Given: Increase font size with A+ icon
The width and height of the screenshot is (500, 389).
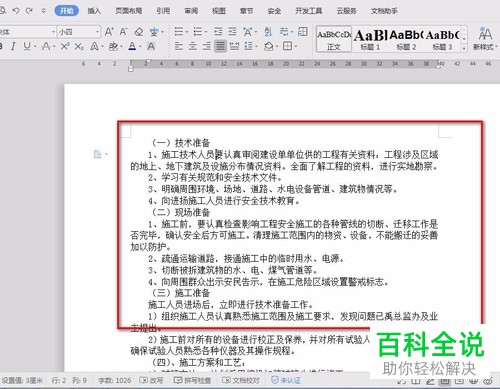Looking at the screenshot, I should [109, 32].
